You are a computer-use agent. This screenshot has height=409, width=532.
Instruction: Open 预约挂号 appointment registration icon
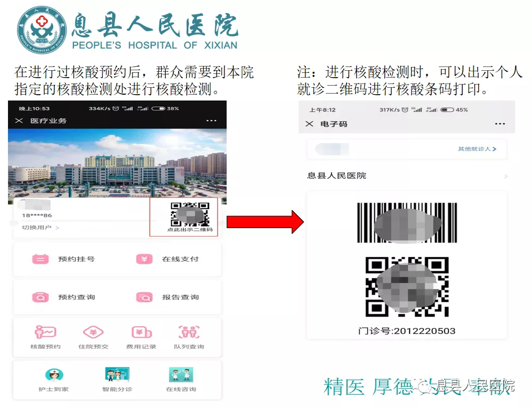(x=40, y=259)
